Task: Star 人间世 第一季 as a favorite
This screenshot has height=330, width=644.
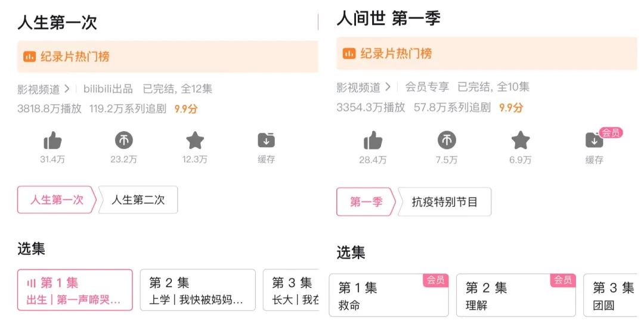Action: tap(521, 141)
